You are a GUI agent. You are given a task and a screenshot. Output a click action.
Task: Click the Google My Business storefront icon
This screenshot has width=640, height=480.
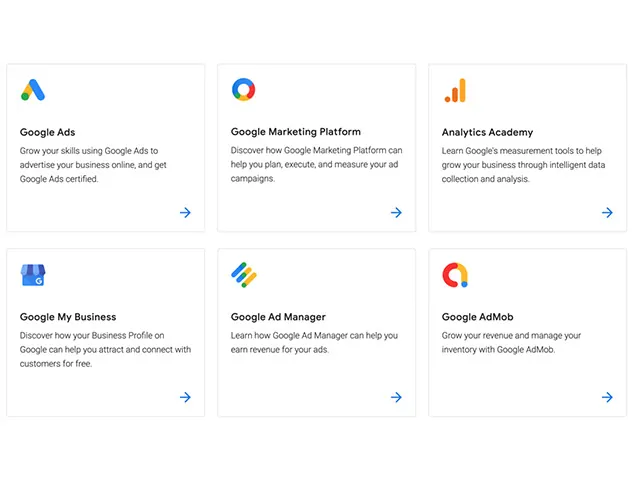(x=33, y=275)
